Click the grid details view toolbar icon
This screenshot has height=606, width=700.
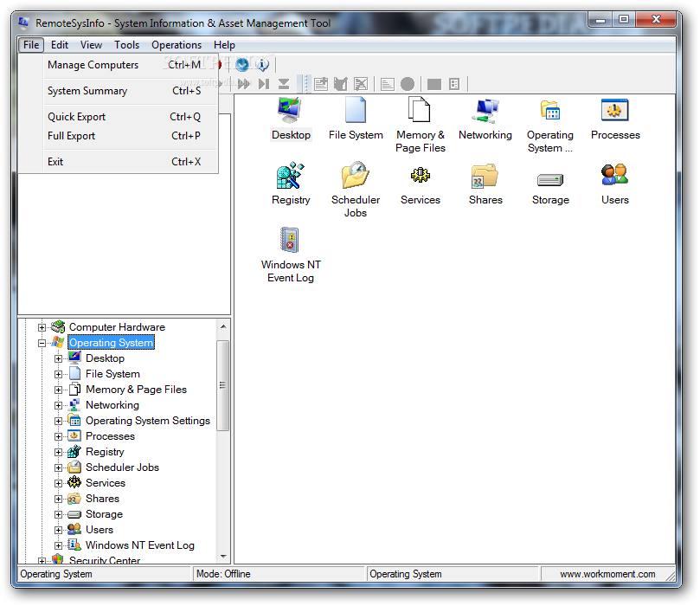tap(454, 84)
